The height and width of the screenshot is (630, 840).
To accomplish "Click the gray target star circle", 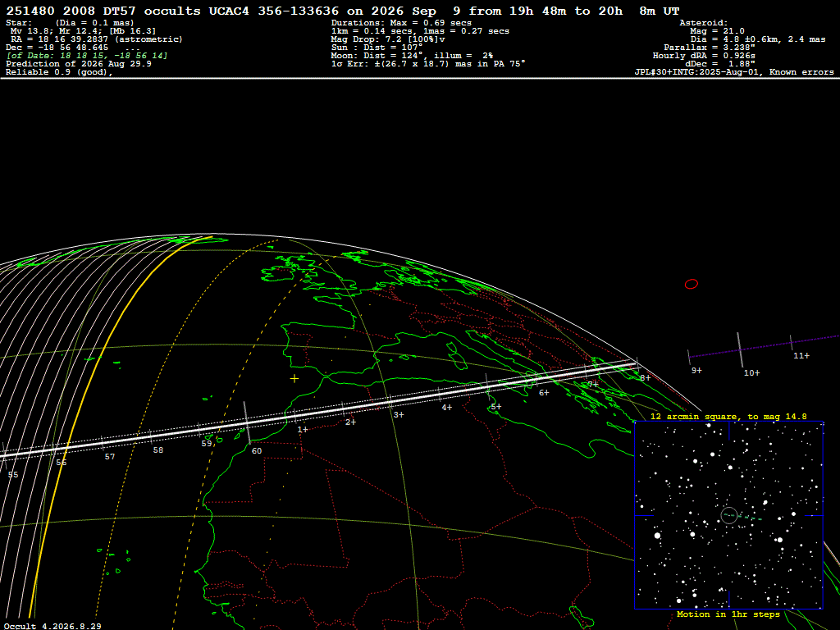I will (729, 515).
